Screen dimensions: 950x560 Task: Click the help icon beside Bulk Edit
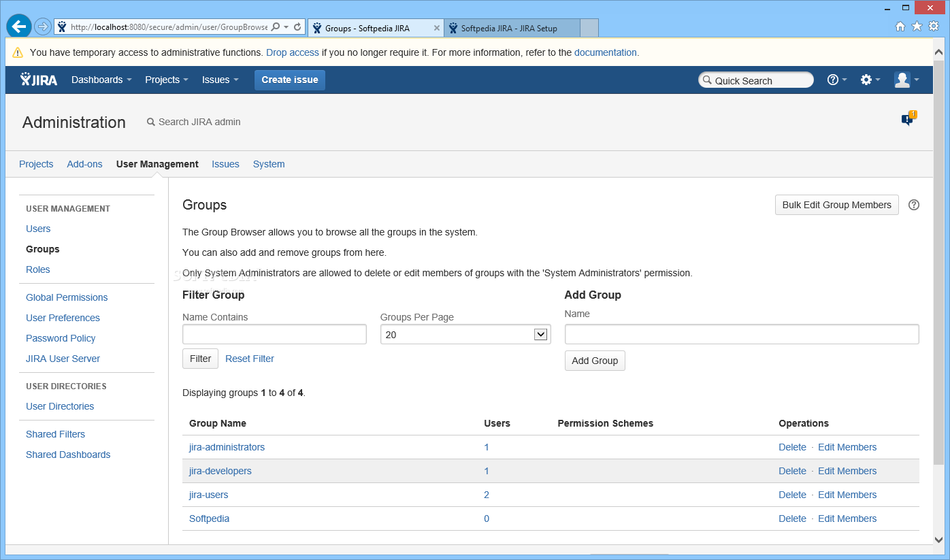point(914,205)
